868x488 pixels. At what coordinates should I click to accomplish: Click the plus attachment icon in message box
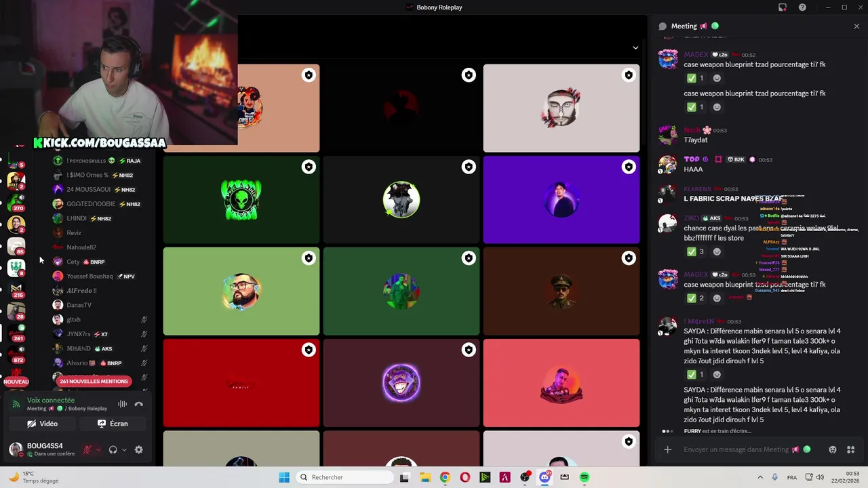pyautogui.click(x=667, y=449)
